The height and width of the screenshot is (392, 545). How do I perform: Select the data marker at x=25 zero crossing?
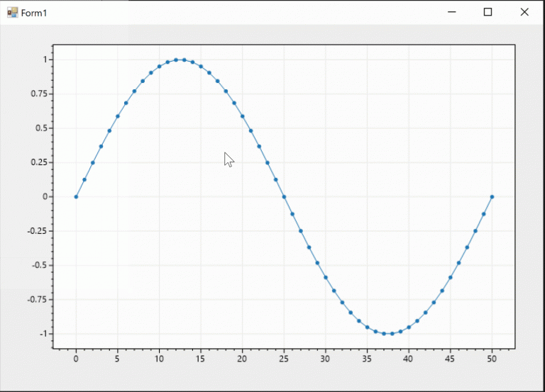tap(284, 196)
